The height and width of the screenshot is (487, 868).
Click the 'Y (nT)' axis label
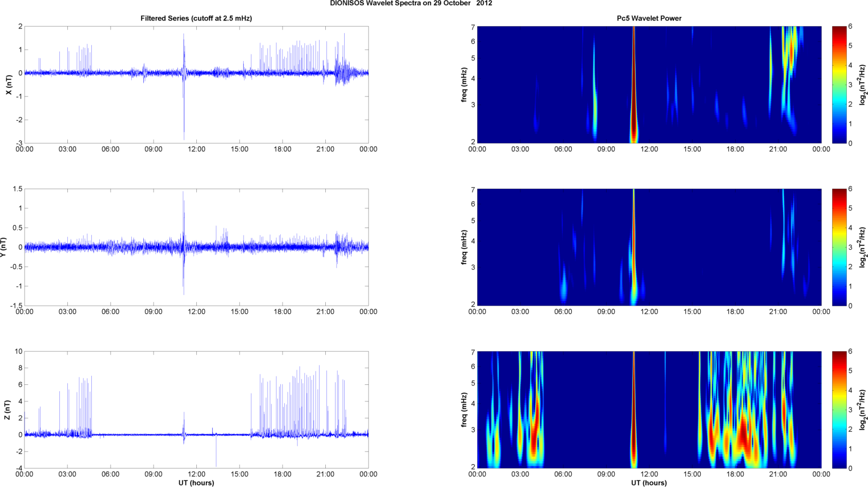pos(4,247)
